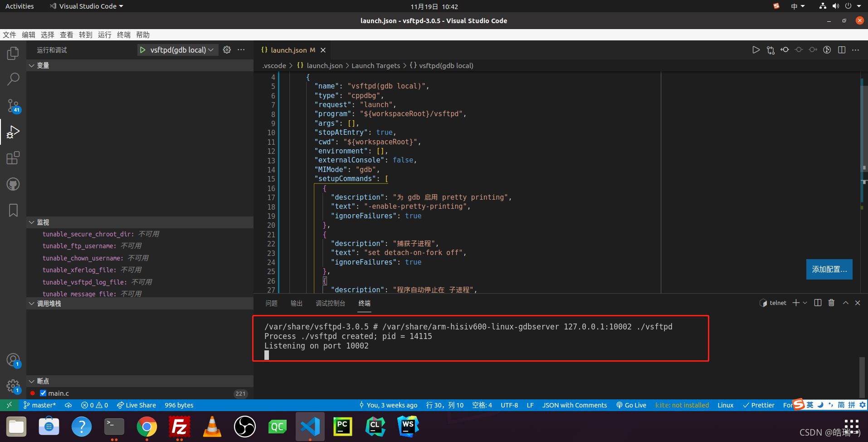This screenshot has width=868, height=442.
Task: Open the Run and Debug view
Action: 13,132
